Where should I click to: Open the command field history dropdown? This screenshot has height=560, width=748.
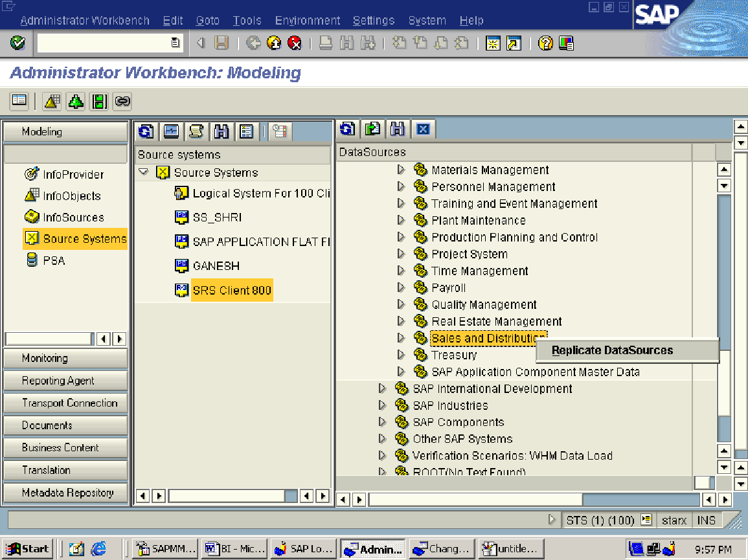pos(176,43)
